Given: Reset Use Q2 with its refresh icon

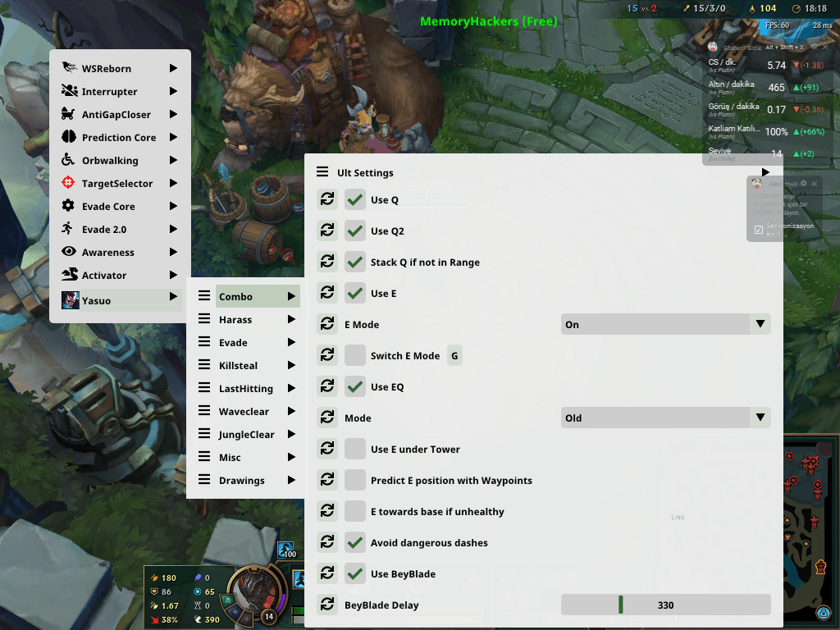Looking at the screenshot, I should coord(326,231).
